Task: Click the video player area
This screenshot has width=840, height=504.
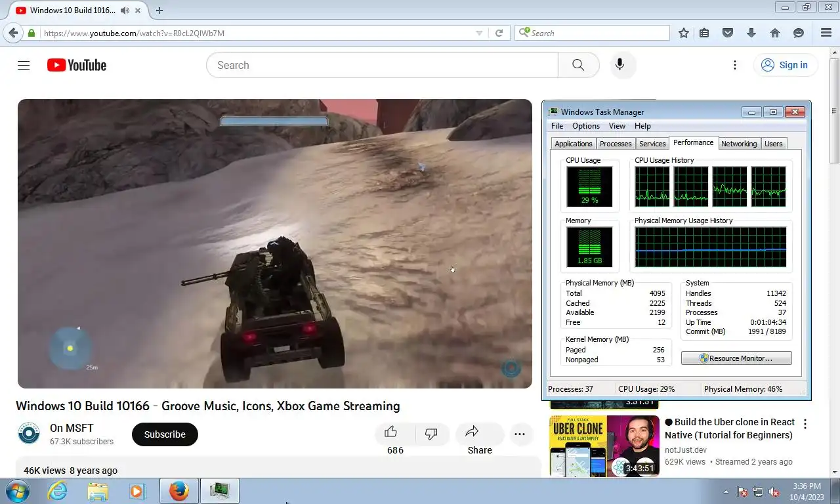Action: tap(275, 243)
